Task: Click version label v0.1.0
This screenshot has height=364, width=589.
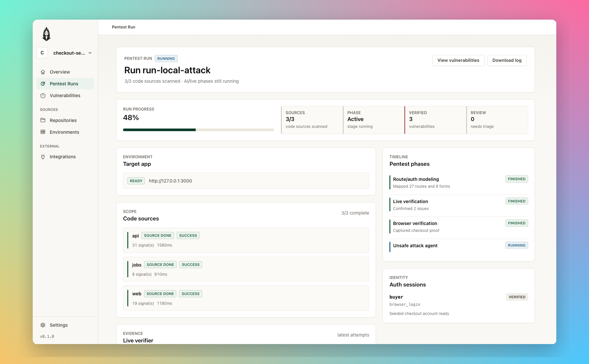Action: click(x=47, y=337)
